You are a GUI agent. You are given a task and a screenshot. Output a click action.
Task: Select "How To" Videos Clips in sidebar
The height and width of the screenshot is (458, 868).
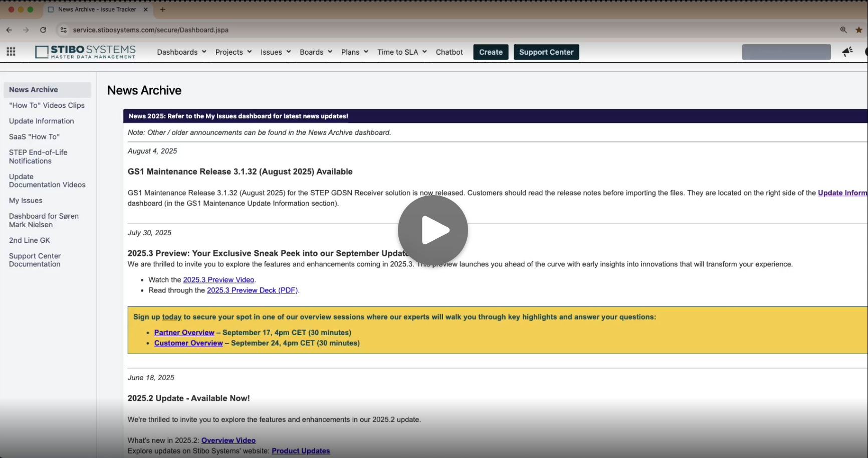coord(47,105)
